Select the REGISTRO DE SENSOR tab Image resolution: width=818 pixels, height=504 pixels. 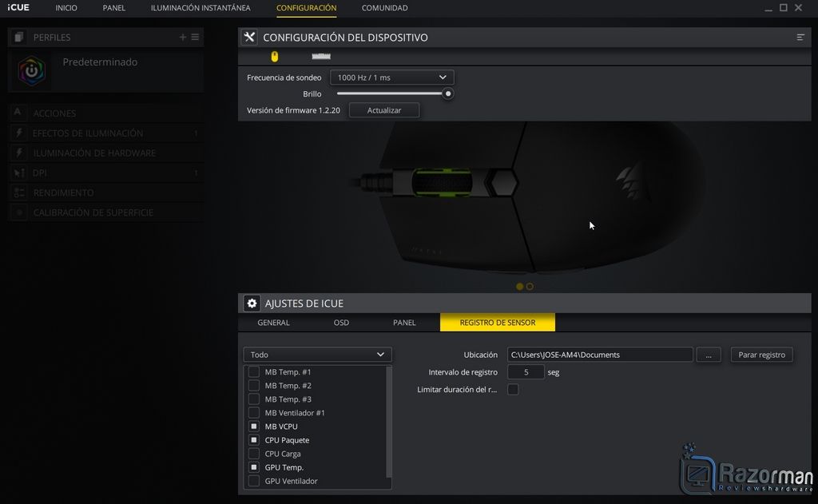coord(498,323)
